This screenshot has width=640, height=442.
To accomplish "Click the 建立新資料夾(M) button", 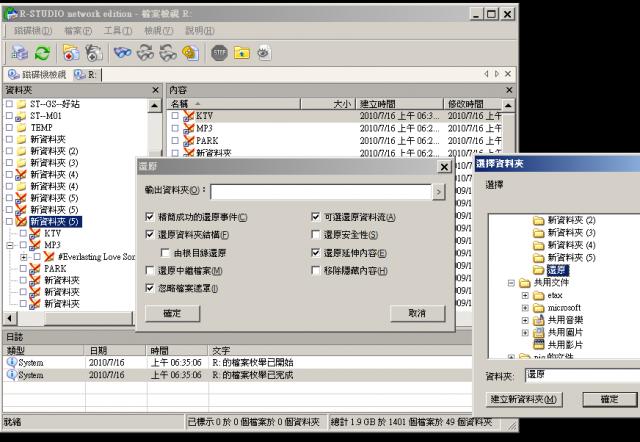I will pos(524,399).
